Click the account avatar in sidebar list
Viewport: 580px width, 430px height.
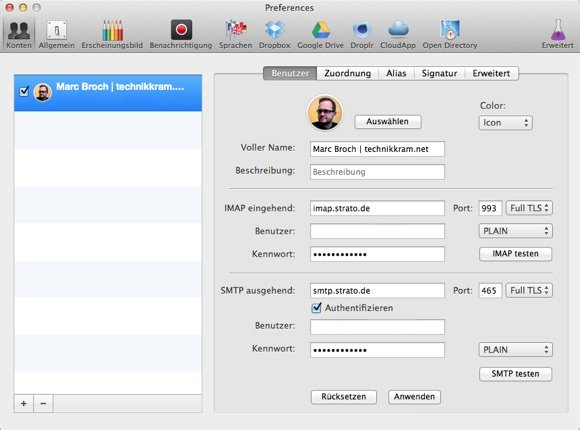[43, 92]
